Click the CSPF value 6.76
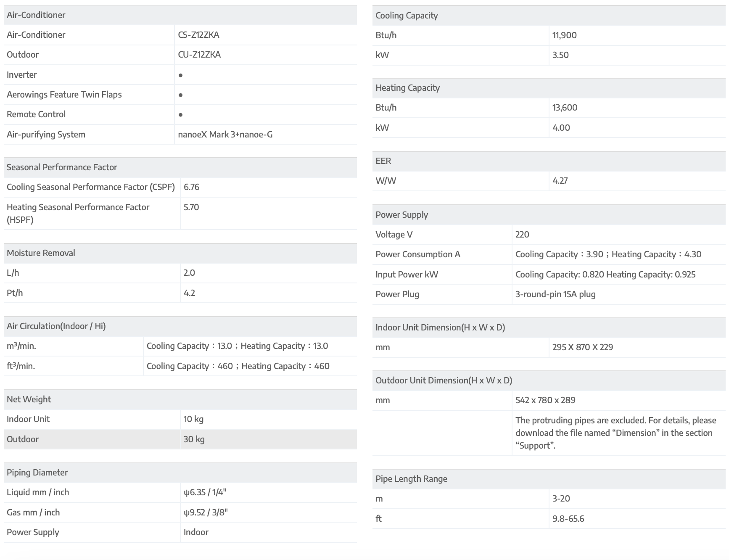This screenshot has height=560, width=729. pyautogui.click(x=191, y=187)
